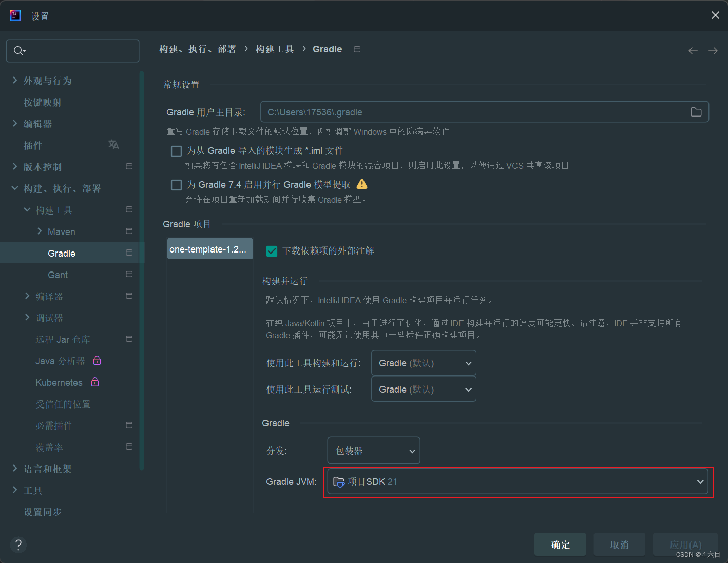Uncheck 下载依赖项的外部注解
The width and height of the screenshot is (728, 563).
(272, 251)
